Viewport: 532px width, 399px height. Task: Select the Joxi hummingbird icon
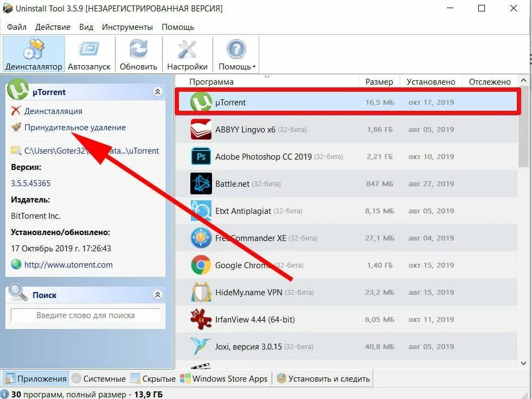201,346
